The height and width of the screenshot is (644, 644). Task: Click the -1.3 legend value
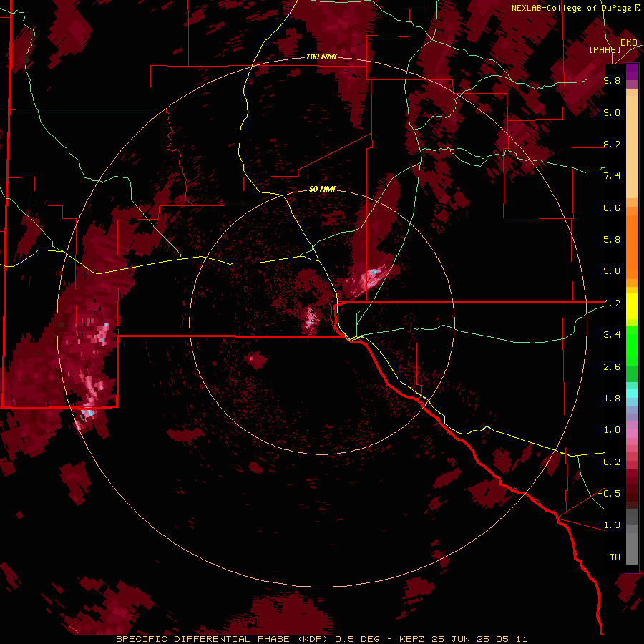click(609, 525)
